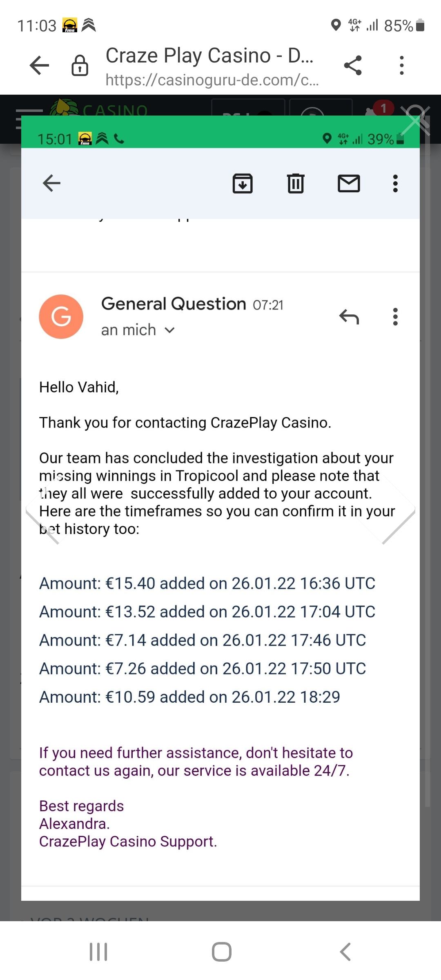This screenshot has height=980, width=441.
Task: Tap the envelope mark-unread icon
Action: [x=349, y=183]
